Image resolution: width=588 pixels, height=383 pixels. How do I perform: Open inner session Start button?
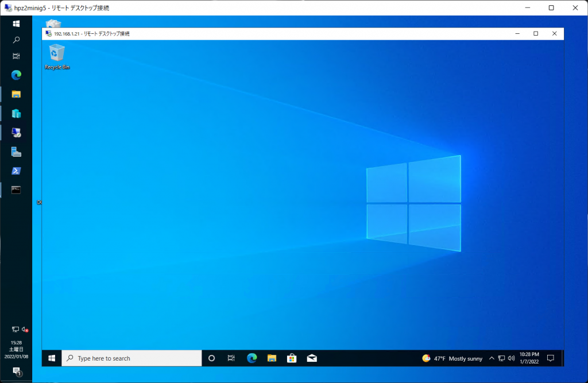(x=52, y=358)
